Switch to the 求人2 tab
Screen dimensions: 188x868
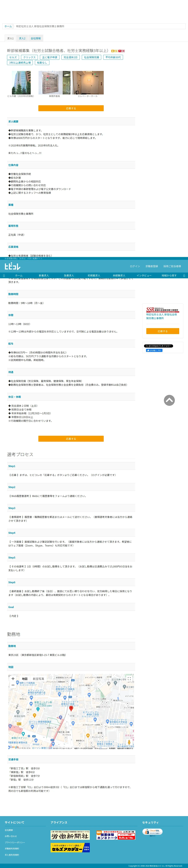(22, 38)
